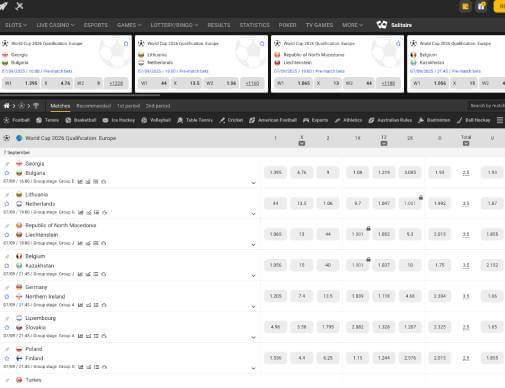Open the MORE dropdown menu
Viewport: 505px width, 388px height.
click(352, 25)
